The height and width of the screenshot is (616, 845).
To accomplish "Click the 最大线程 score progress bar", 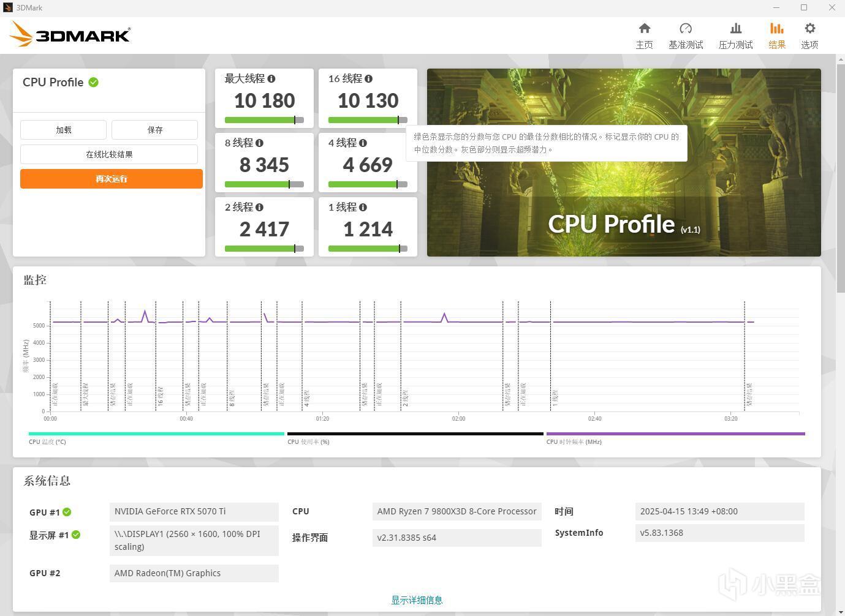I will tap(264, 120).
